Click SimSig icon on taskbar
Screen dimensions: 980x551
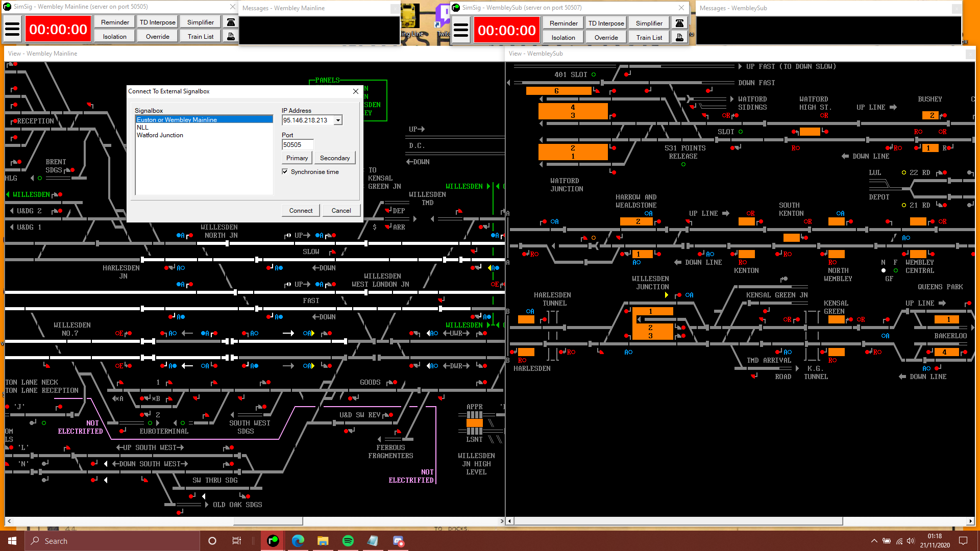pos(273,541)
